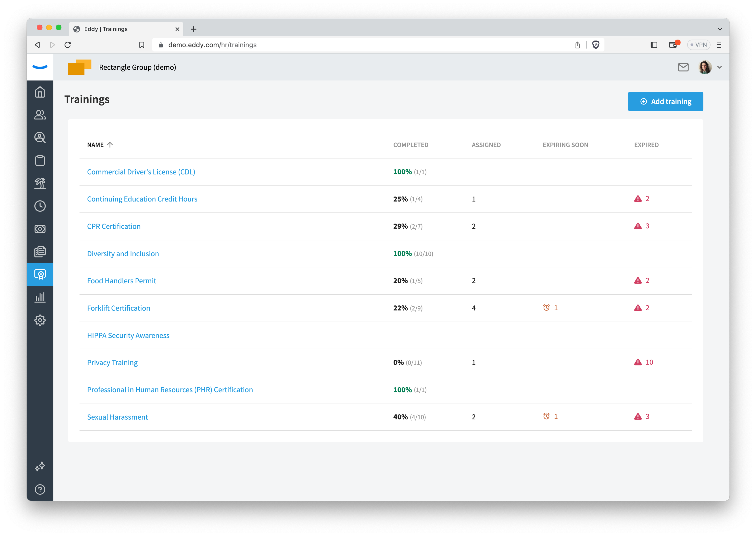The image size is (756, 536).
Task: Open the sparkle what's new icon
Action: coord(40,466)
